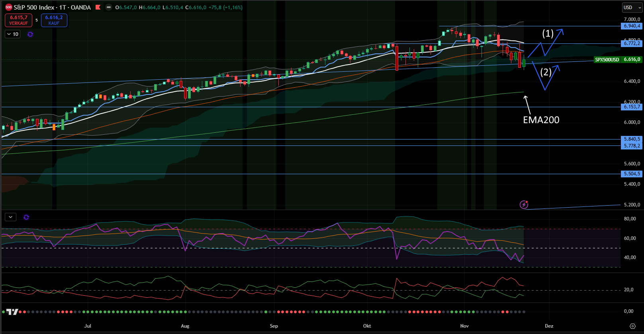
Task: Click the S&P 500 symbol logo icon
Action: pyautogui.click(x=8, y=7)
